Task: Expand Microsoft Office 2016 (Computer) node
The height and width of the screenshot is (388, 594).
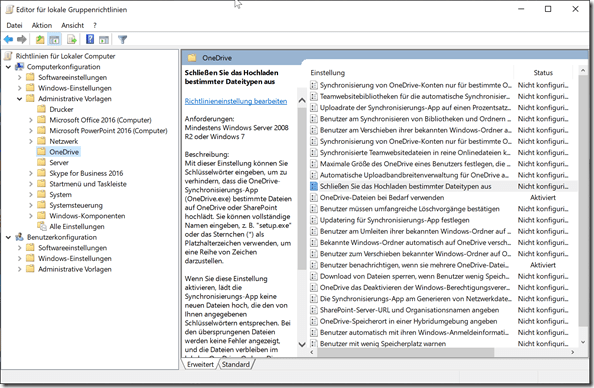Action: [x=31, y=120]
